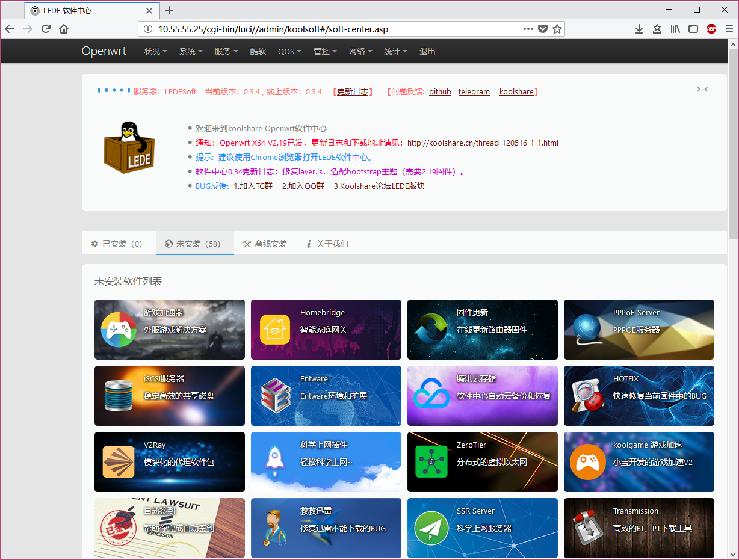Screen dimensions: 739x560
Task: Click the Transmission gear shift icon
Action: pos(587,528)
